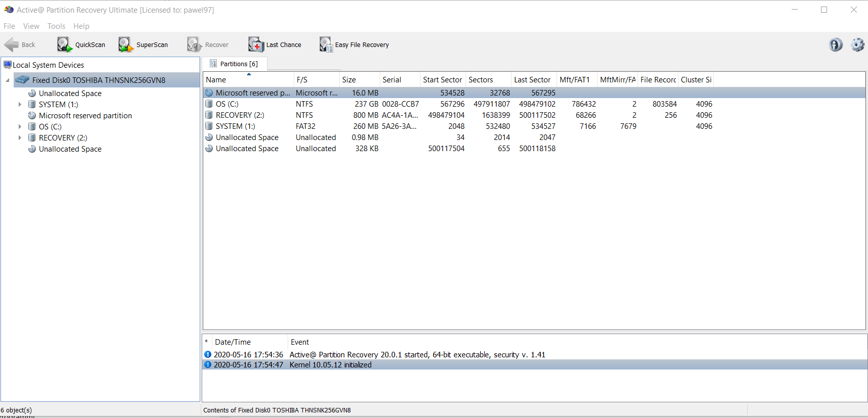Select the first Unallocated Space tree item
This screenshot has width=868, height=418.
click(70, 94)
